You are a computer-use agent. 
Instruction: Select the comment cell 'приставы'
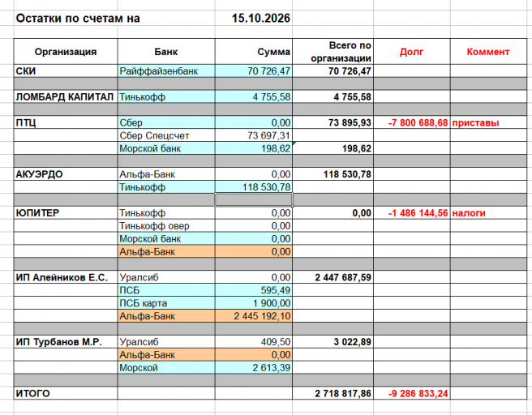(488, 122)
